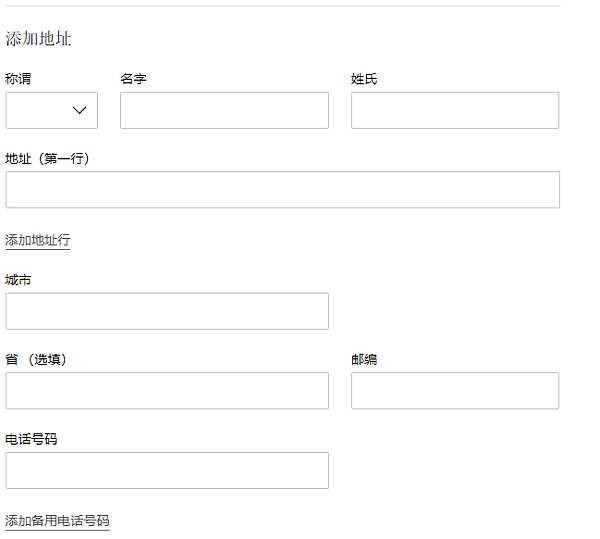The image size is (600, 539).
Task: Click the 地址（第一行） label
Action: 48,158
